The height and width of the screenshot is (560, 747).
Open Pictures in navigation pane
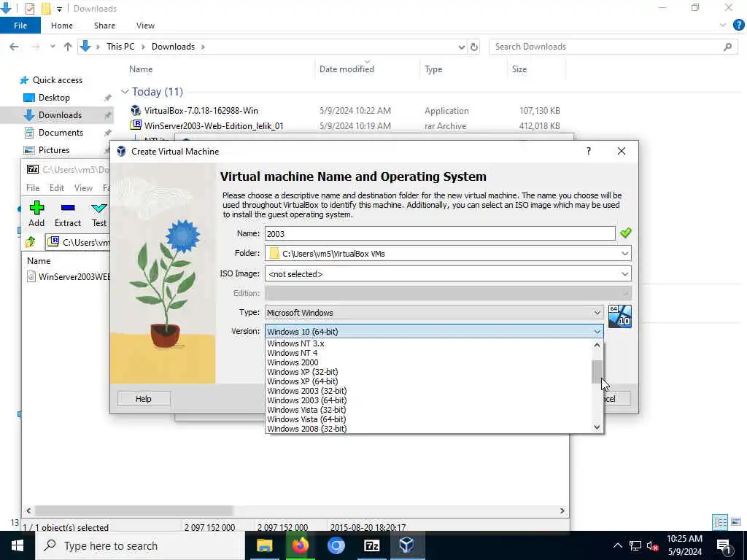coord(54,150)
